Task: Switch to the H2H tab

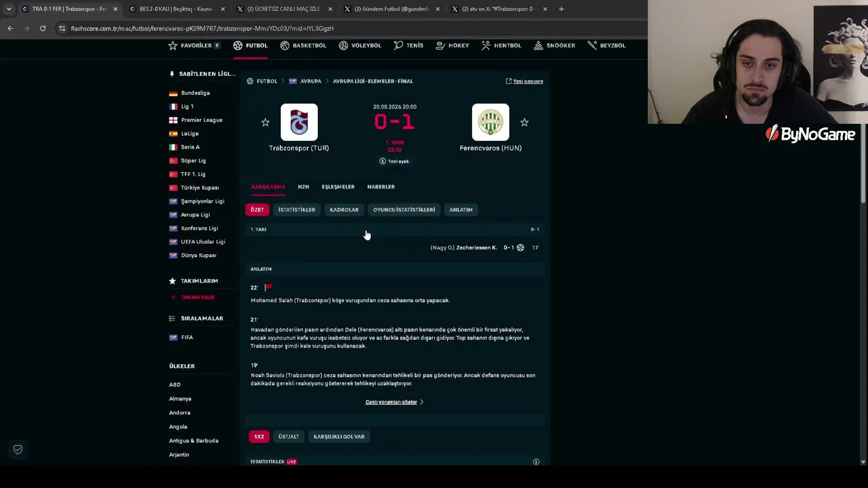Action: pos(303,187)
